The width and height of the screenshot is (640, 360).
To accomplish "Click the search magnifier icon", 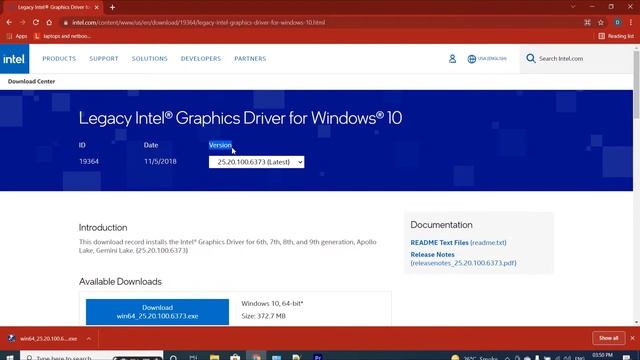I will (531, 58).
